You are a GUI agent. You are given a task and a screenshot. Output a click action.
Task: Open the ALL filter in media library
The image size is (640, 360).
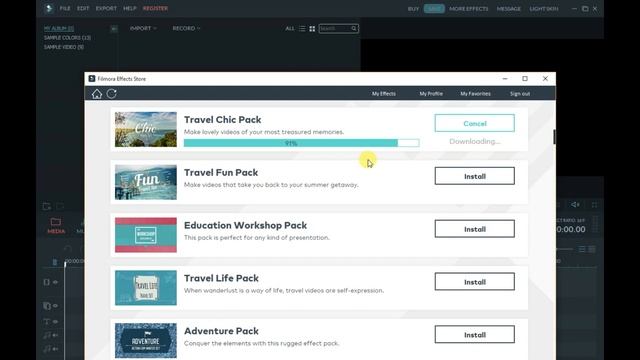pyautogui.click(x=290, y=29)
